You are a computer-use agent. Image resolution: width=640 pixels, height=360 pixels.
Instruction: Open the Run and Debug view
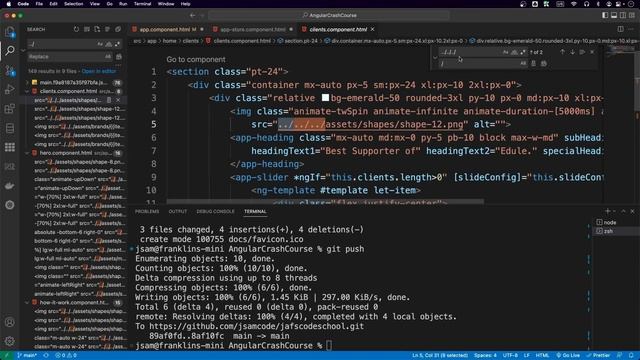[10, 89]
